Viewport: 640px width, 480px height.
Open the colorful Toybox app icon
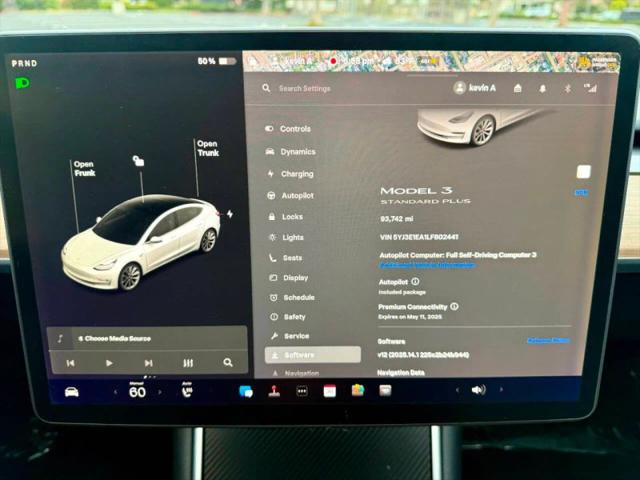tap(358, 391)
